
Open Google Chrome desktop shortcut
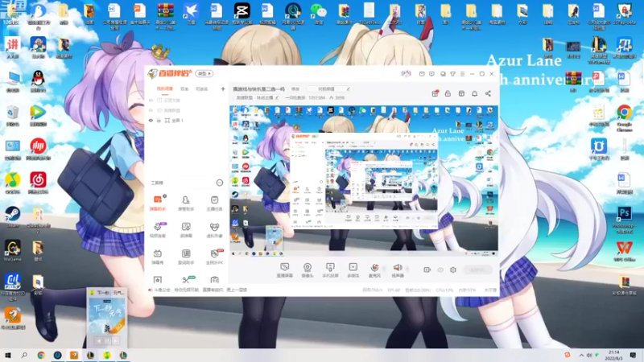[625, 117]
